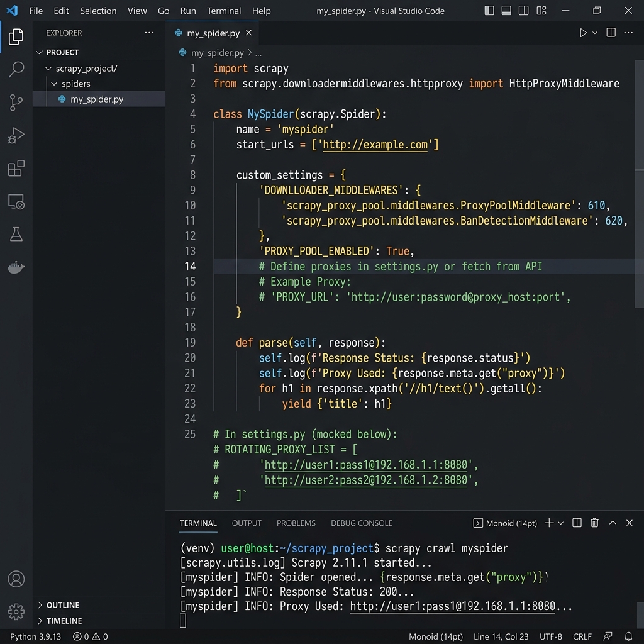
Task: Select Python 3.9.13 interpreter in status bar
Action: [x=35, y=636]
